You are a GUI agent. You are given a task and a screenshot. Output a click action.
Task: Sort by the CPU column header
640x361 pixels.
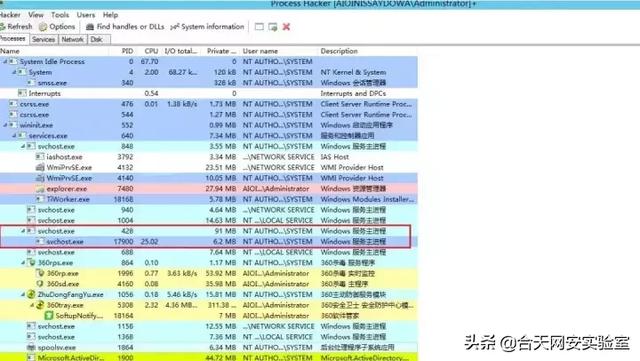click(x=151, y=51)
